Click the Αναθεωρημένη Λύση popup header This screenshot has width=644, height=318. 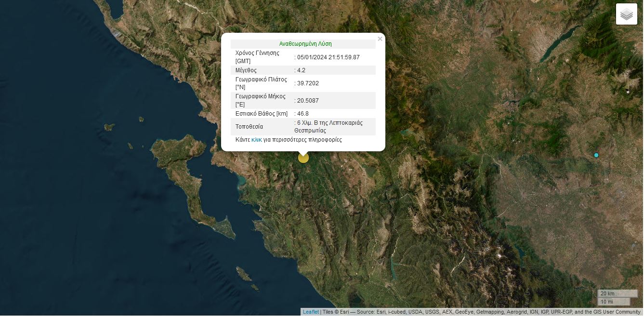click(x=305, y=44)
